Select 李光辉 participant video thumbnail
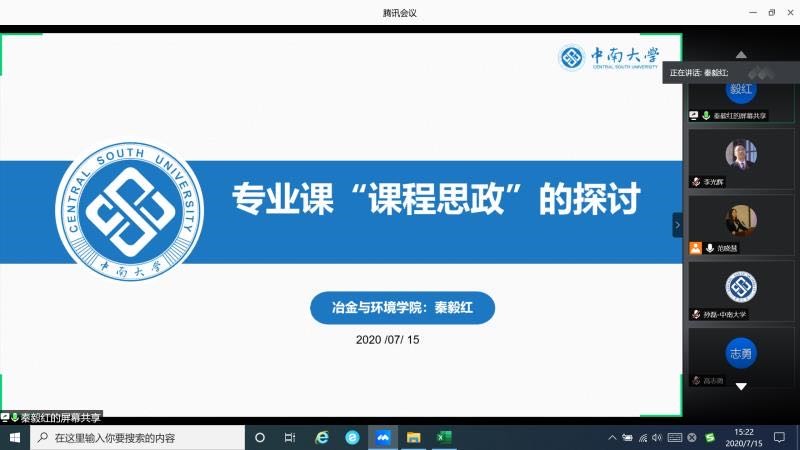Screen dimensions: 800x450 [740, 155]
